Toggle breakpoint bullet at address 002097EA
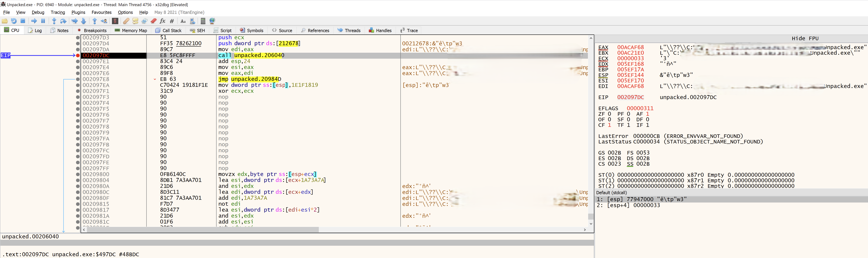This screenshot has width=868, height=258. pos(78,85)
